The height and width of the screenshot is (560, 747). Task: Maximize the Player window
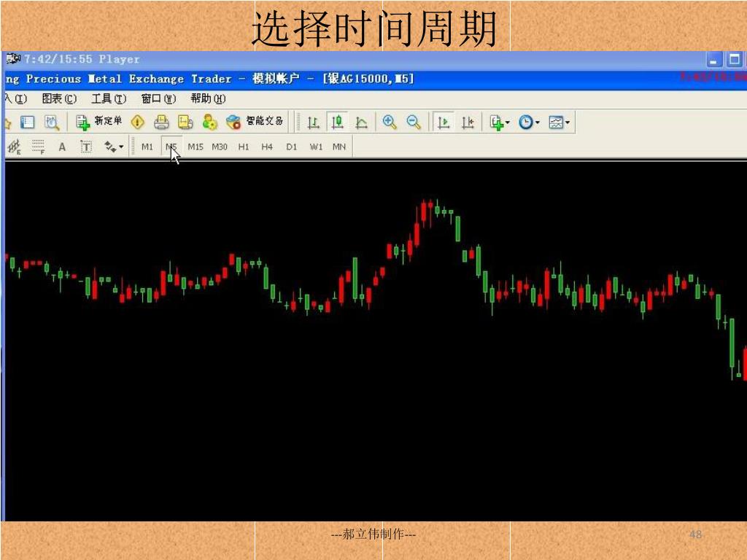(x=734, y=60)
